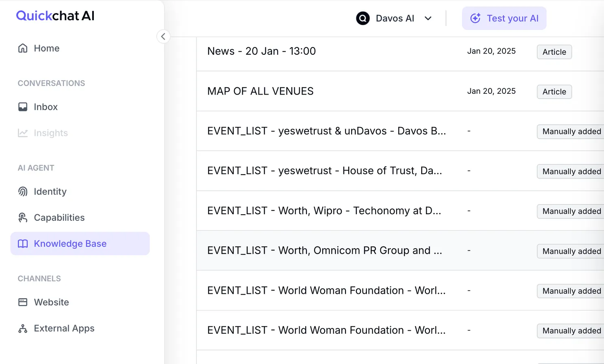Image resolution: width=604 pixels, height=364 pixels.
Task: Click the Article tag on the News row
Action: click(554, 52)
